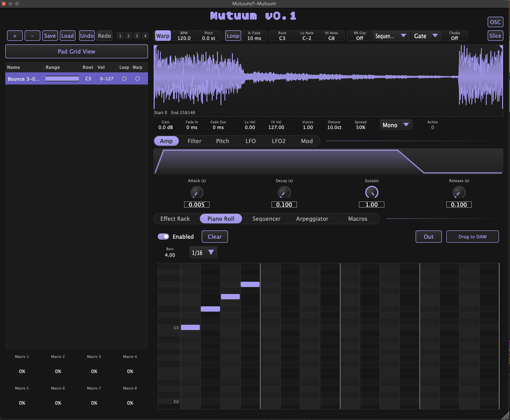Viewport: 510px width, 420px height.
Task: Click the Out button
Action: tap(429, 237)
